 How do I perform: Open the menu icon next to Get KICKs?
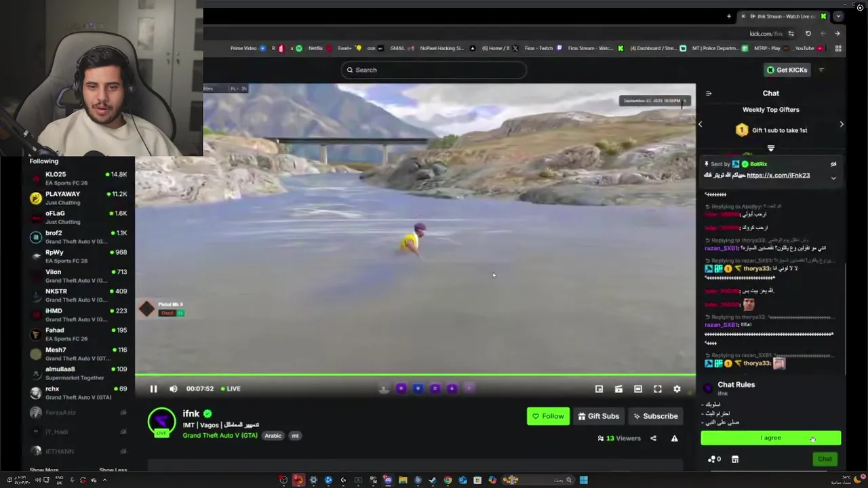(821, 70)
